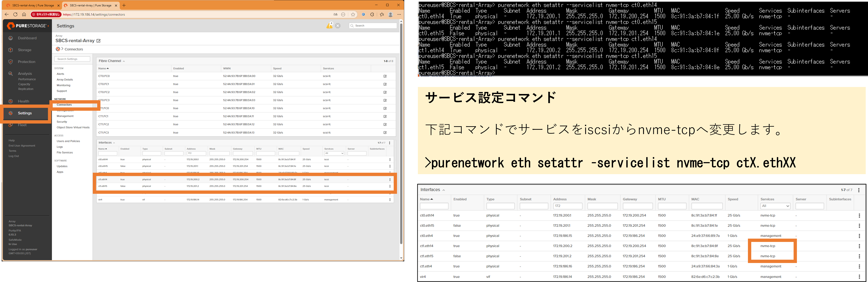Click the Search Settings input field

[x=72, y=59]
